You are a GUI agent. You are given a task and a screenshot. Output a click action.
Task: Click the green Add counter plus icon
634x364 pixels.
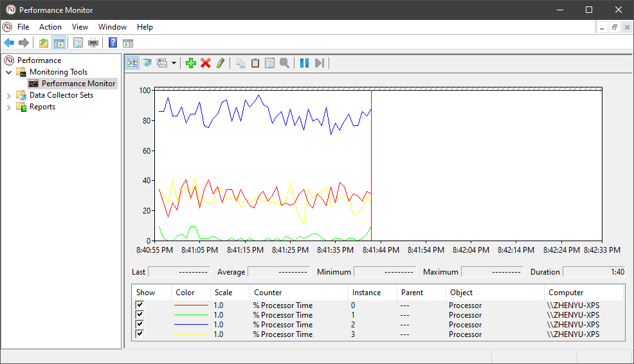point(190,63)
